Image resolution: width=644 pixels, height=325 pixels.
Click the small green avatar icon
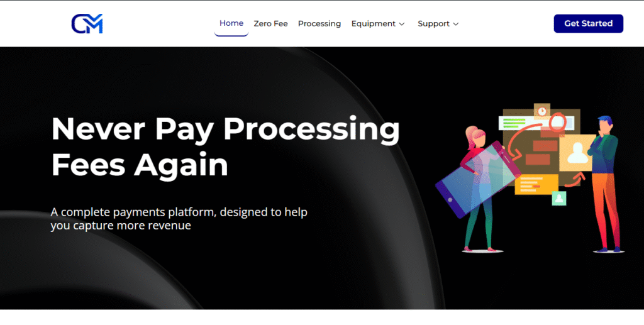(x=558, y=198)
